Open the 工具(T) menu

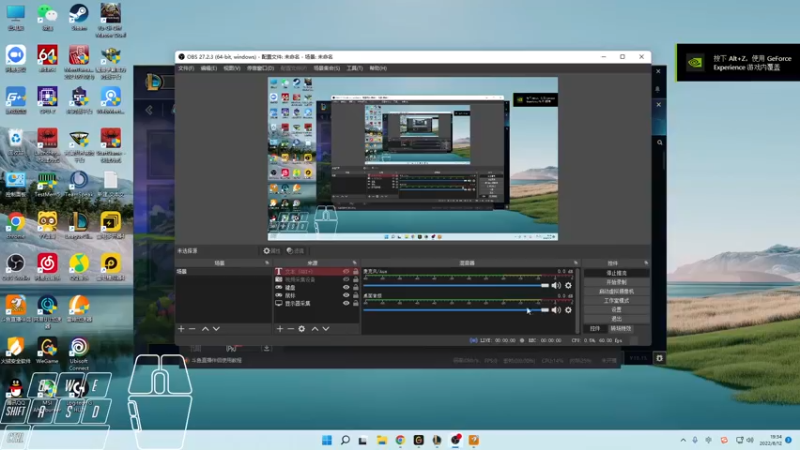[x=354, y=68]
